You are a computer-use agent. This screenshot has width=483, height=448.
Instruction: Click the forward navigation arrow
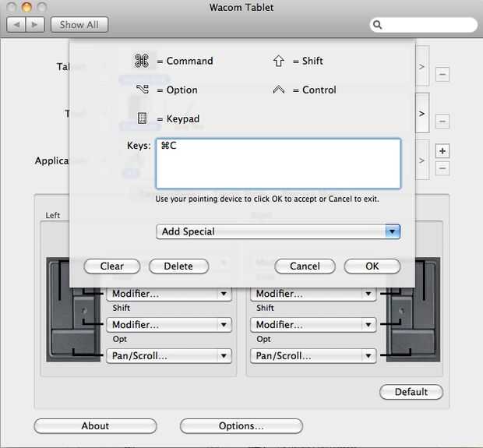36,25
